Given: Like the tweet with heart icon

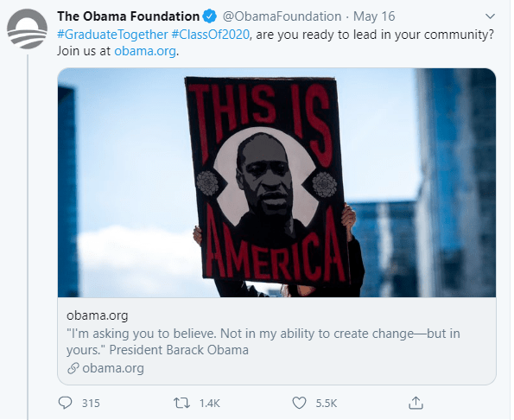Looking at the screenshot, I should 299,403.
